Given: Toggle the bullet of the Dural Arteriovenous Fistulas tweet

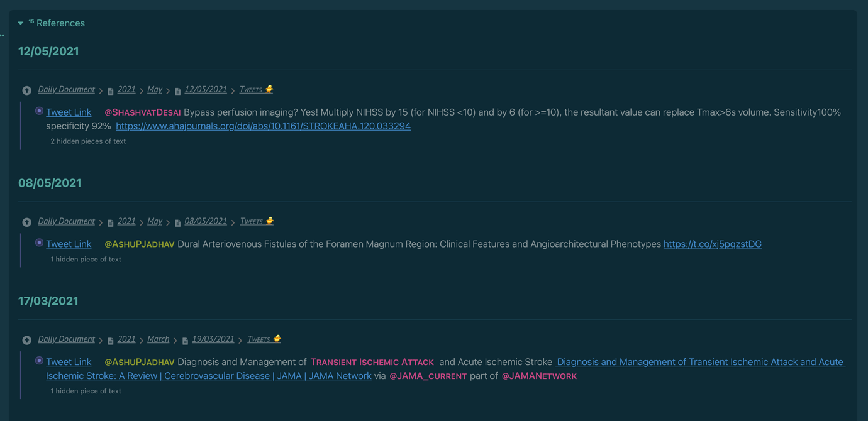Looking at the screenshot, I should click(x=38, y=243).
